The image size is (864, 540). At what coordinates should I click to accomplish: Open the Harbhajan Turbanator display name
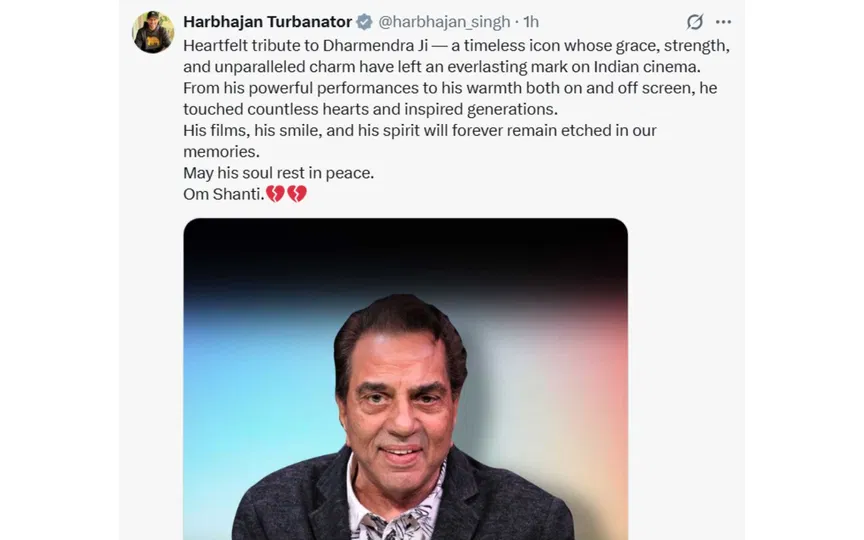pyautogui.click(x=267, y=22)
